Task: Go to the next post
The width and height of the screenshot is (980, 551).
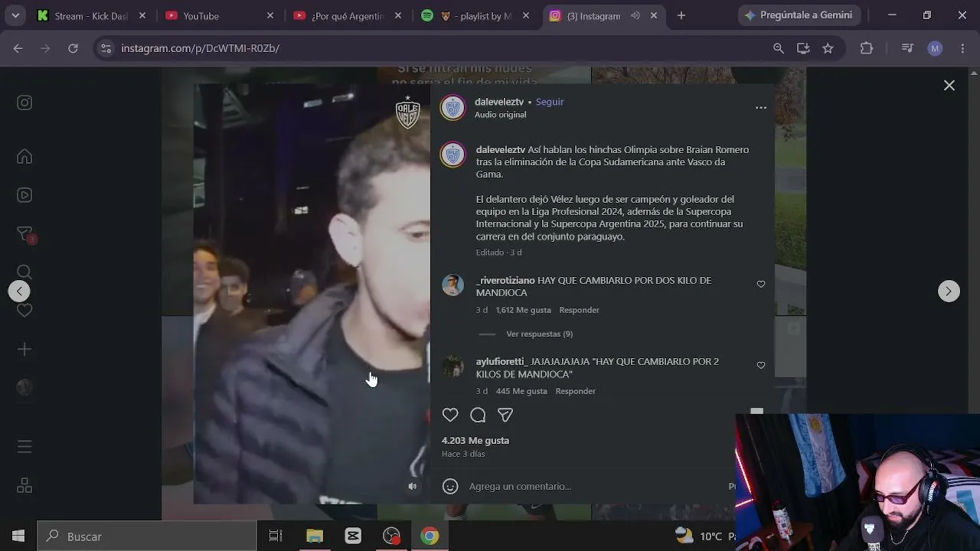Action: coord(949,291)
